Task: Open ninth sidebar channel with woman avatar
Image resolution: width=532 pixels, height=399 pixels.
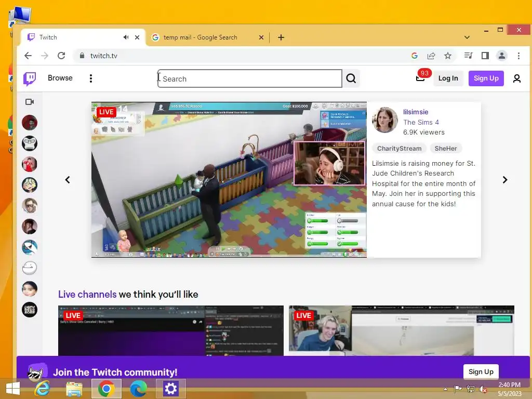Action: (30, 289)
